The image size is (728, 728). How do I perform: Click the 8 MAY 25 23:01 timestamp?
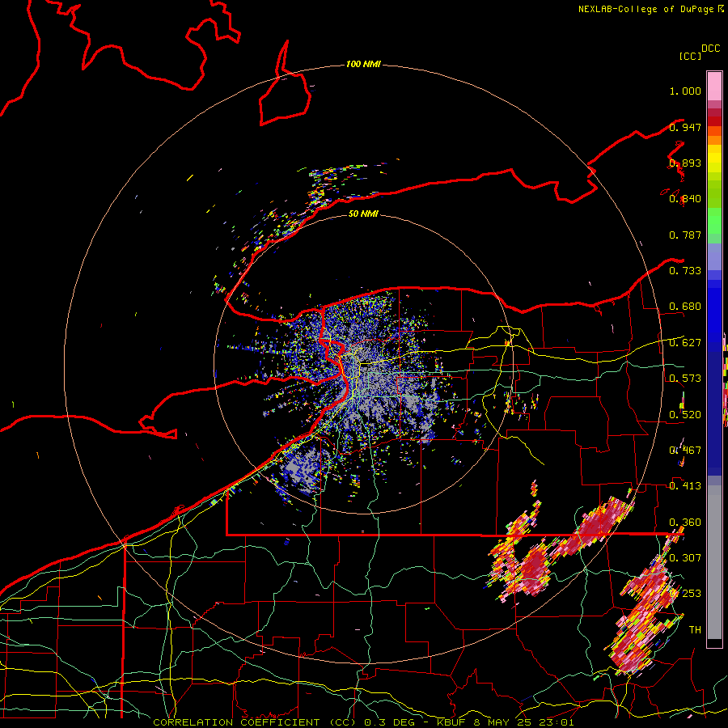523,722
